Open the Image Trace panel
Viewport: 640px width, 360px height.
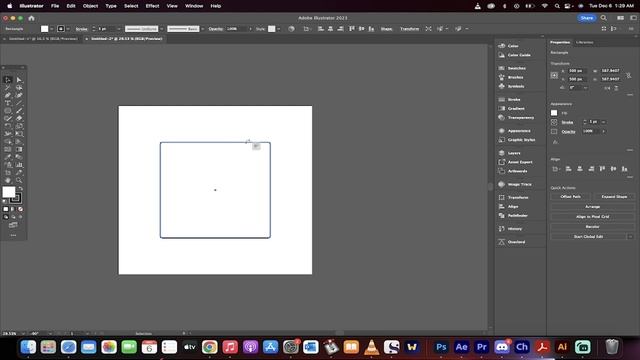(x=519, y=184)
